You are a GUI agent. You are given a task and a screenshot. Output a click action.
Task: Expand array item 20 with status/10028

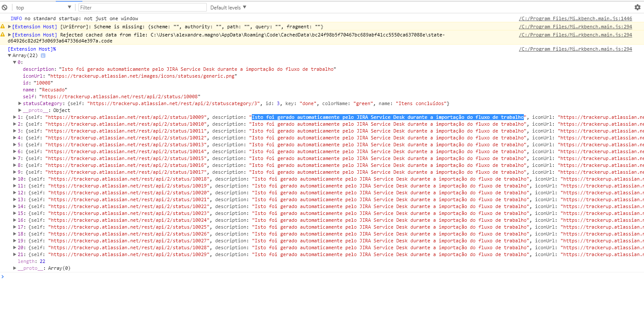(15, 248)
